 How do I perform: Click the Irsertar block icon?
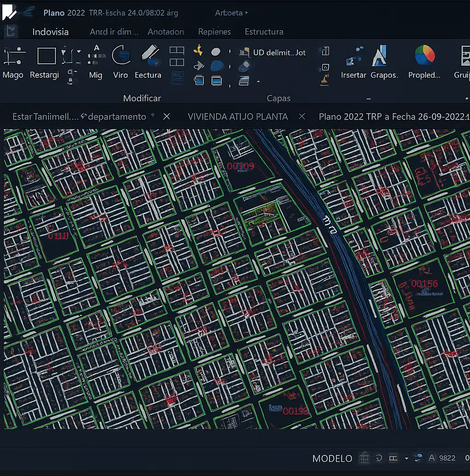354,56
